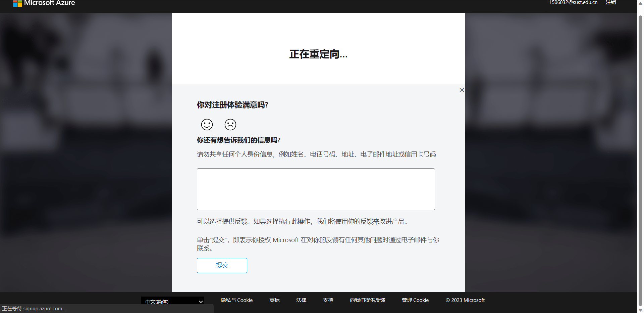Screen dimensions: 644x313
Task: Open the 支持 support footer link
Action: (328, 300)
